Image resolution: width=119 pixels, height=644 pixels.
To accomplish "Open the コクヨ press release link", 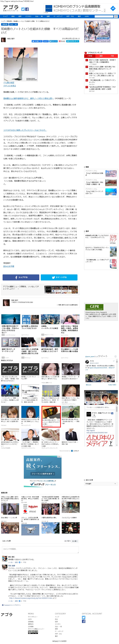I will click(25, 130).
